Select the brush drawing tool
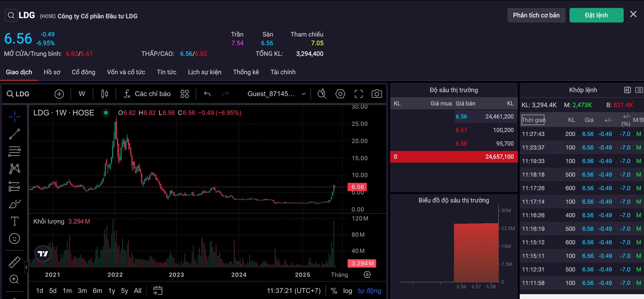Image resolution: width=644 pixels, height=299 pixels. (14, 204)
